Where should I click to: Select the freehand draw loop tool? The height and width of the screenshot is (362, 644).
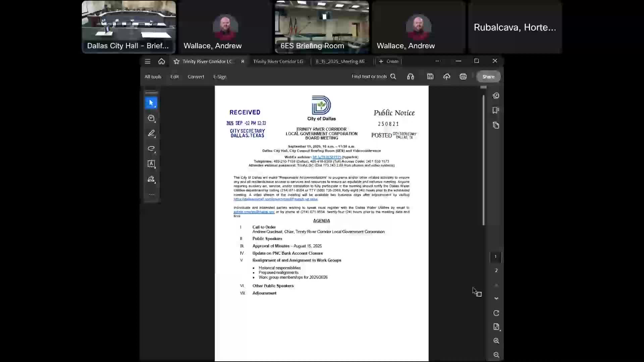(151, 148)
